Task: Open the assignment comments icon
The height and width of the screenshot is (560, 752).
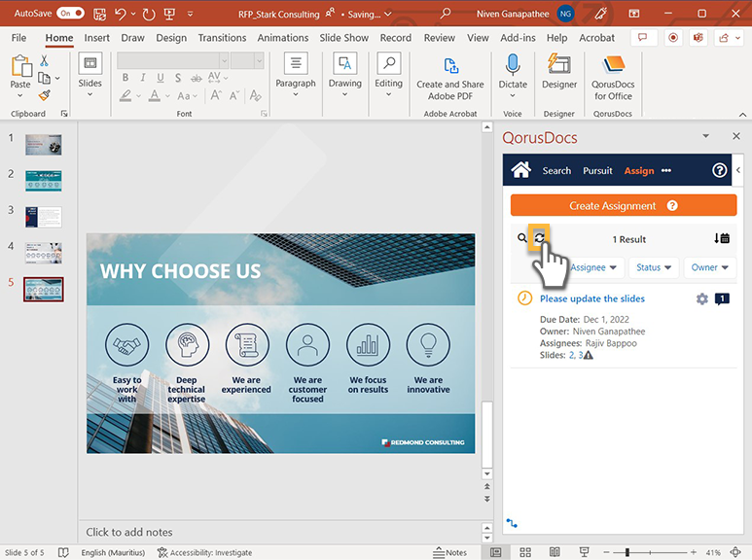Action: [722, 299]
